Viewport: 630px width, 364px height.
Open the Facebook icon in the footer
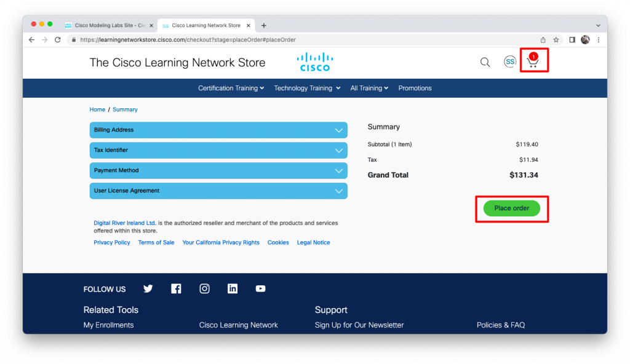[176, 288]
